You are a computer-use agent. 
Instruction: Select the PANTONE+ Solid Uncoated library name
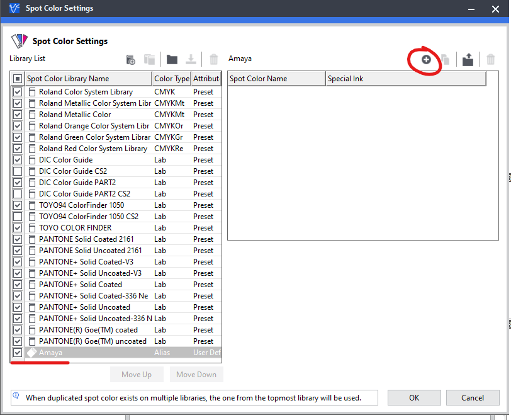84,307
